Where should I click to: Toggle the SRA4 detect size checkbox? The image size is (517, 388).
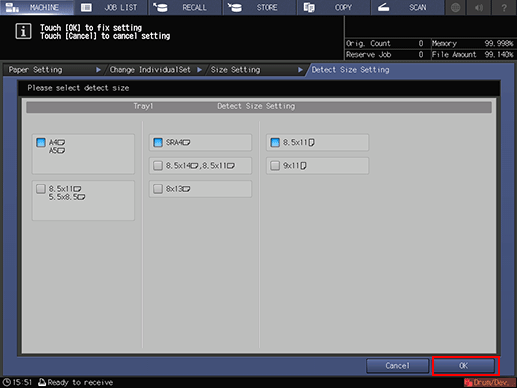(x=200, y=142)
